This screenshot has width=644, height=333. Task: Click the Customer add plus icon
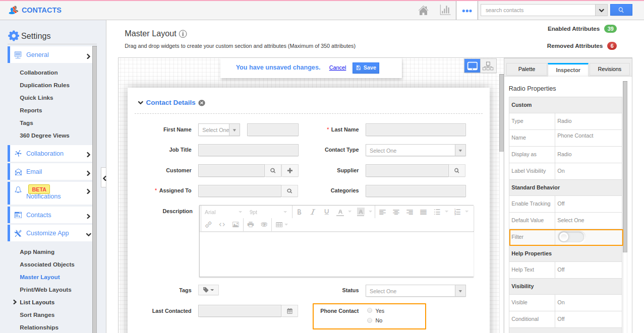click(x=290, y=171)
